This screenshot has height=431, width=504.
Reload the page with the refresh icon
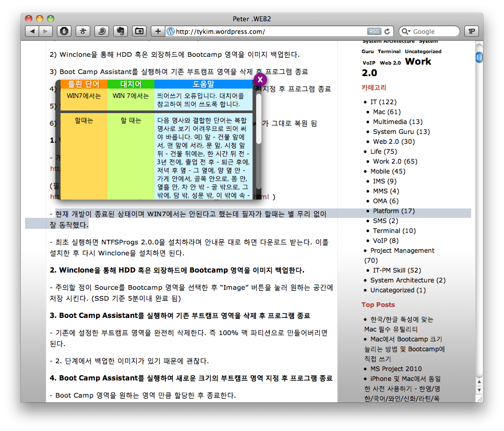coord(386,31)
